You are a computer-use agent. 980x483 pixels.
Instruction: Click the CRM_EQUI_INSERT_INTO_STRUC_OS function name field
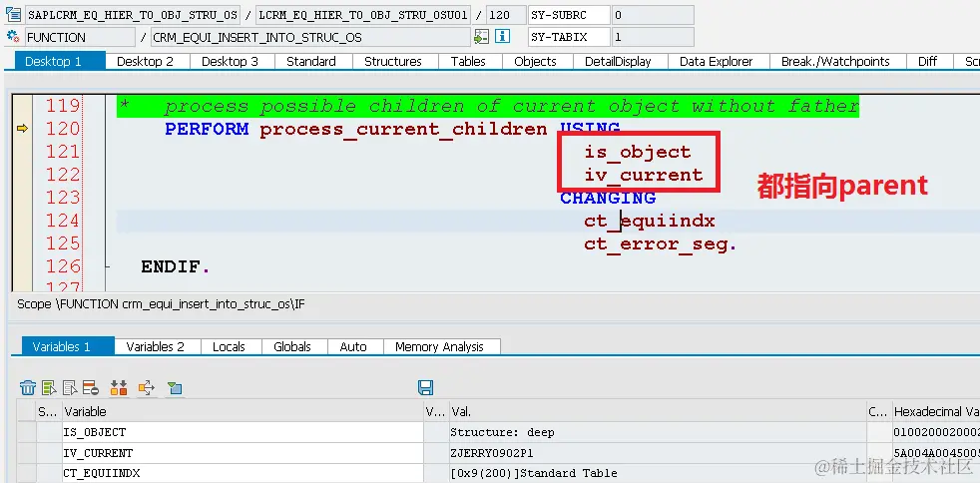click(310, 37)
